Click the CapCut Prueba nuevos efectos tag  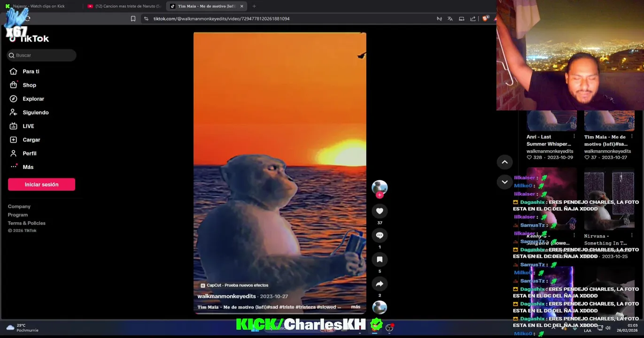(234, 285)
